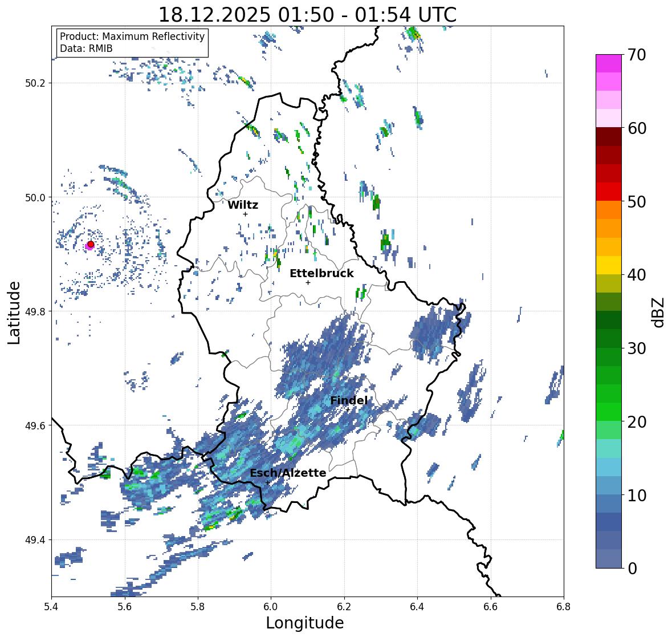This screenshot has width=672, height=637.
Task: Click the 60 tick on the colorbar
Action: 637,128
